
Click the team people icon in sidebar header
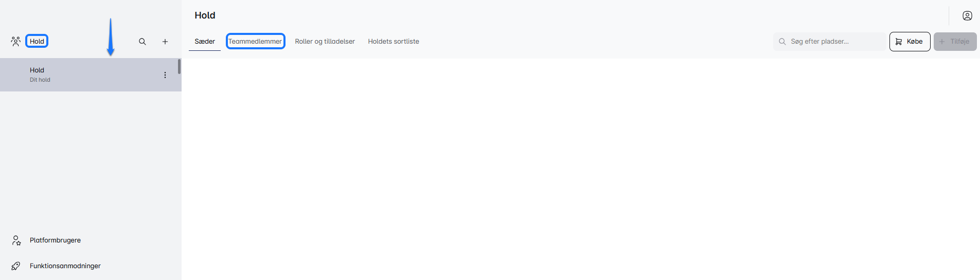pos(16,42)
